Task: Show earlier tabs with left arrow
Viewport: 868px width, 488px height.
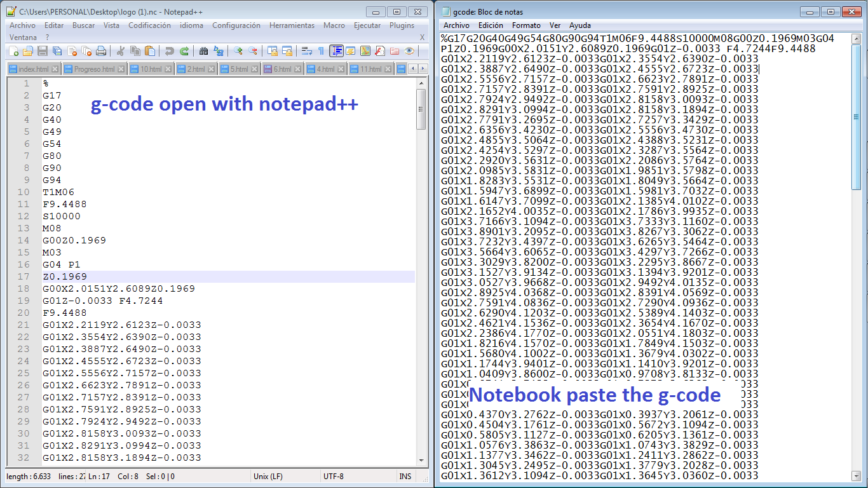Action: 413,69
